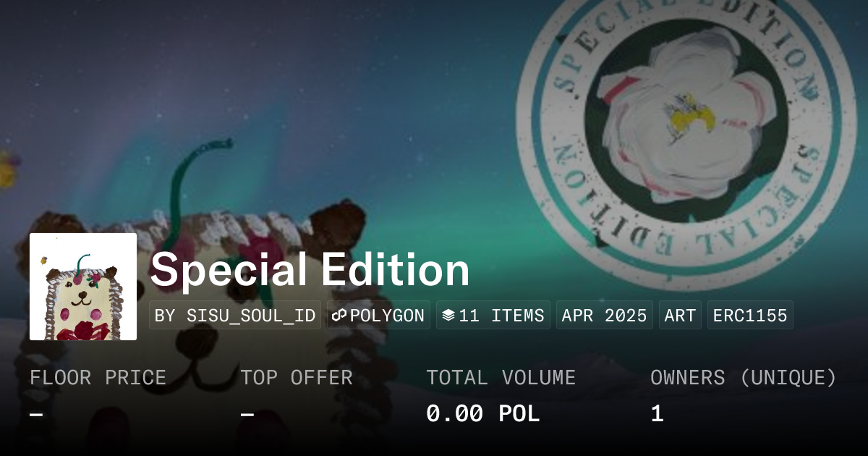Click the 11 ITEMS badge
The image size is (868, 456).
493,316
